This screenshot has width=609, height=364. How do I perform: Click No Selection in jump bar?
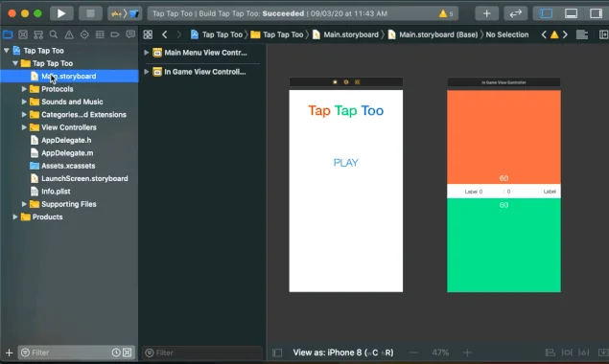coord(506,34)
